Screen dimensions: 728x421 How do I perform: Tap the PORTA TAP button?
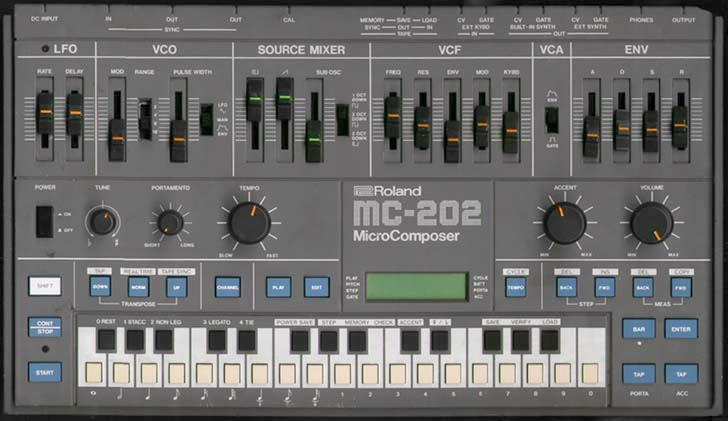639,374
